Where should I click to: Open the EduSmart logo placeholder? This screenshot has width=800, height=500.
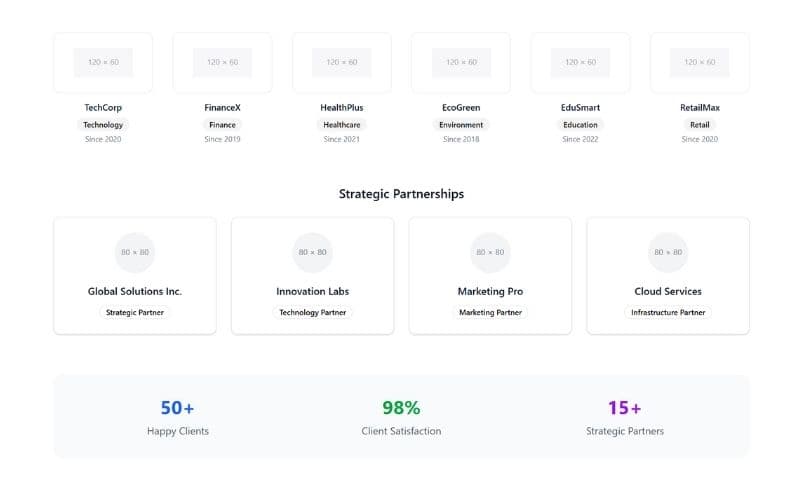pyautogui.click(x=580, y=62)
